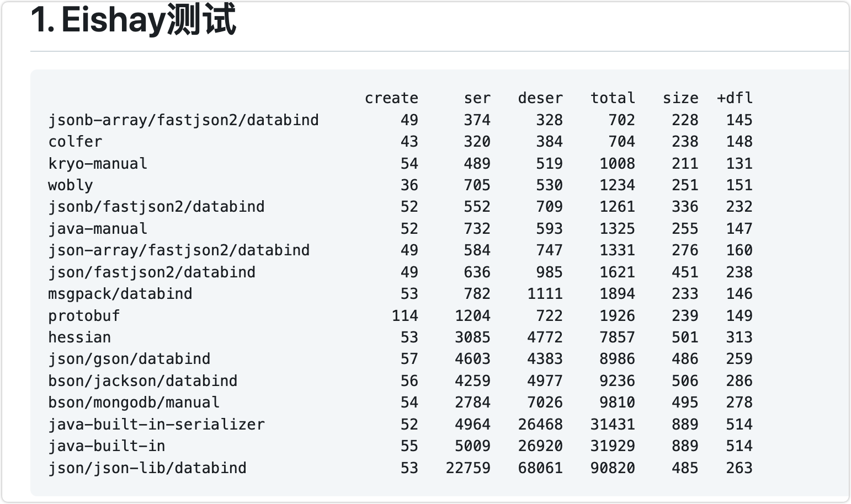This screenshot has width=851, height=504.
Task: Select the 'create' column header
Action: pos(391,98)
